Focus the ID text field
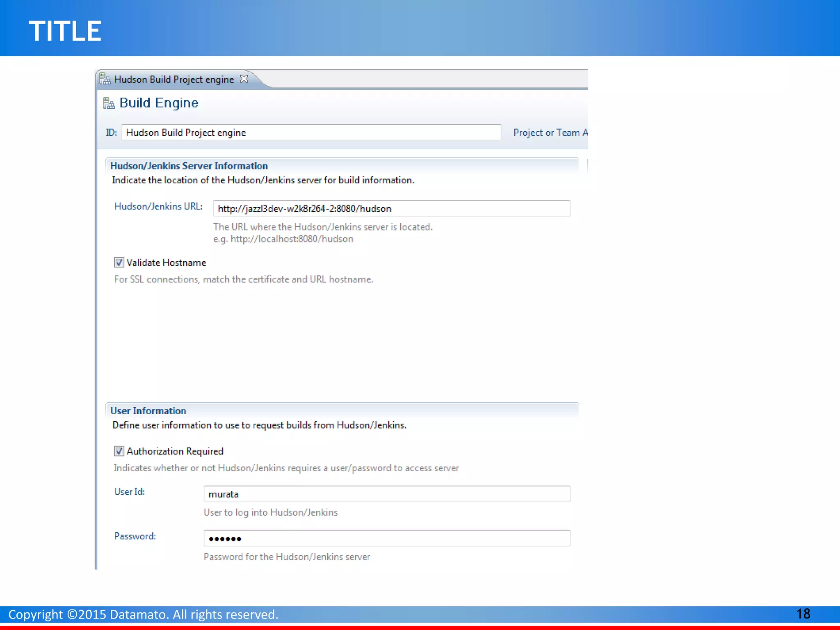The height and width of the screenshot is (630, 840). 311,132
